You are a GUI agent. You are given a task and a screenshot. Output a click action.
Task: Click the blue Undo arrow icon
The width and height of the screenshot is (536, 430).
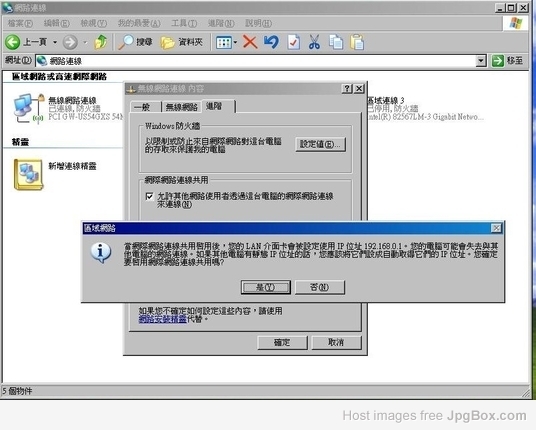[271, 42]
